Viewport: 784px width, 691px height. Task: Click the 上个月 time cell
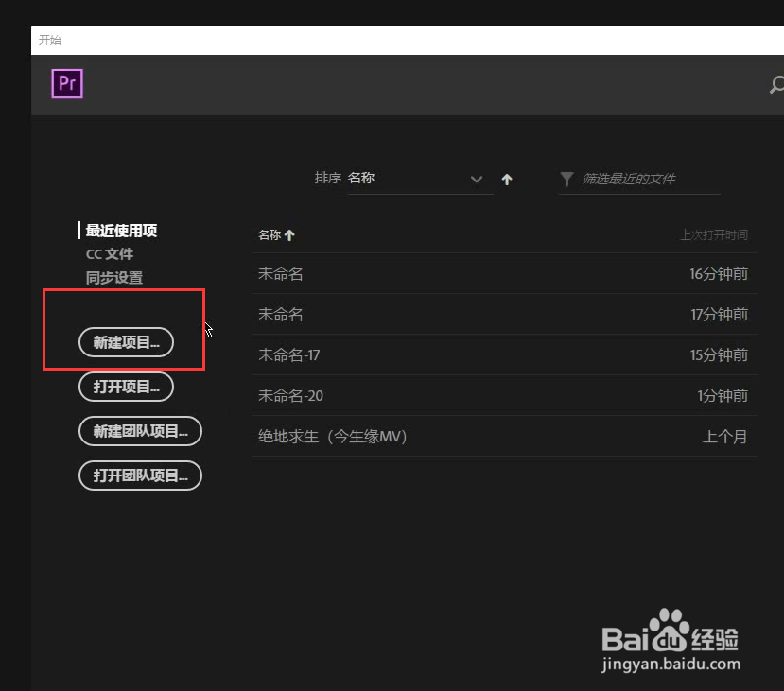pos(725,437)
